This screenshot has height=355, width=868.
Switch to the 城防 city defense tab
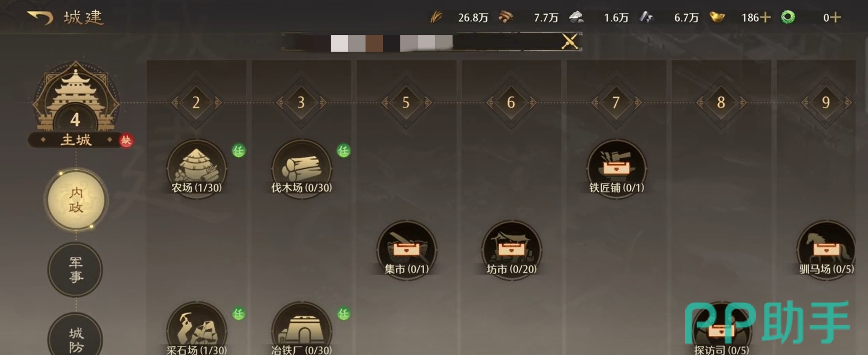pos(76,337)
